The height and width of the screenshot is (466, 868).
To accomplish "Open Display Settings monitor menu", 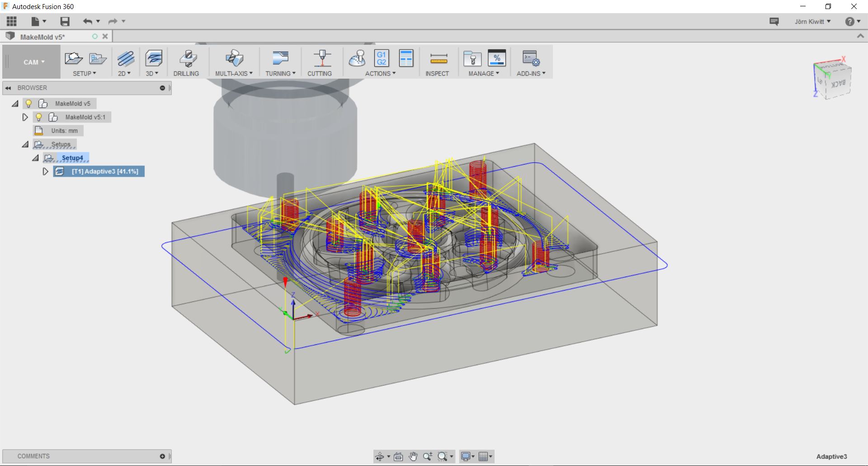I will [467, 457].
